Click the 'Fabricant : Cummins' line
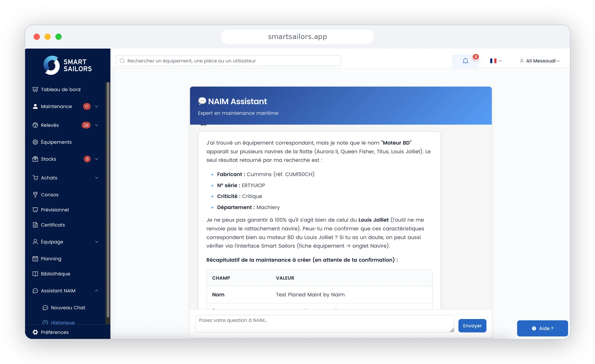 click(266, 174)
